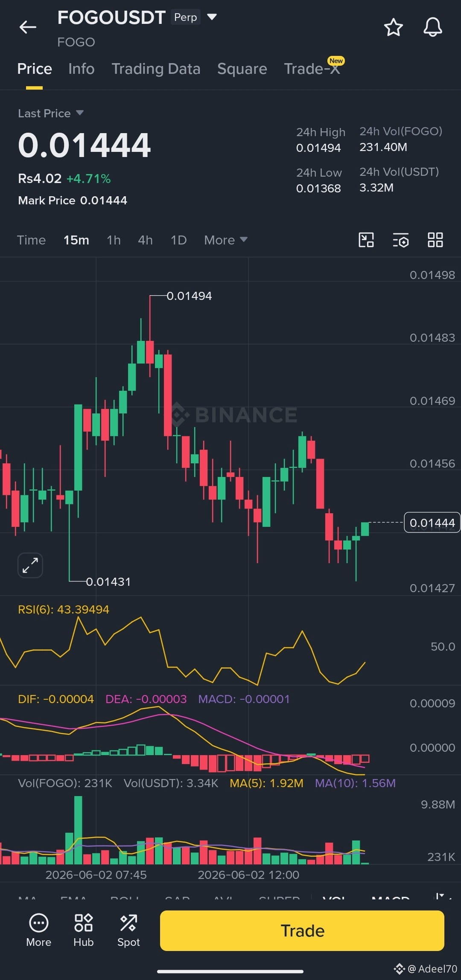Viewport: 461px width, 980px height.
Task: Tap the Mark Price 0.01444 line
Action: tap(73, 201)
